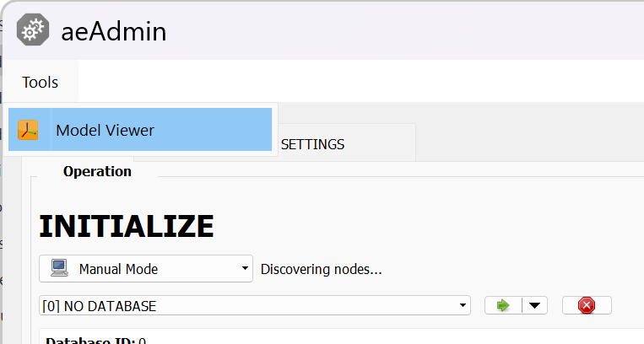Click the red X stop button
This screenshot has height=344, width=644.
[x=587, y=305]
